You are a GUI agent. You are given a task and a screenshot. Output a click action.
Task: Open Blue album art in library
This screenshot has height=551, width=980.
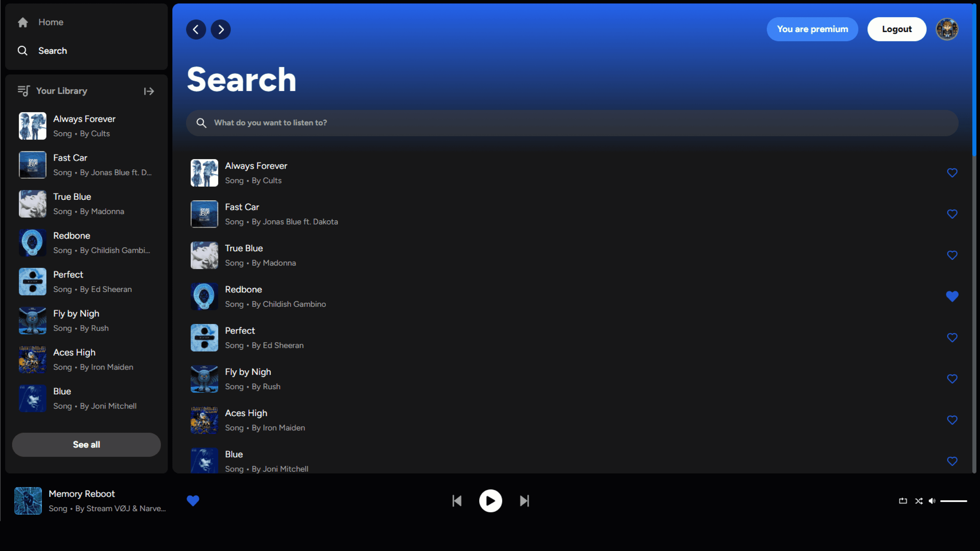(33, 398)
